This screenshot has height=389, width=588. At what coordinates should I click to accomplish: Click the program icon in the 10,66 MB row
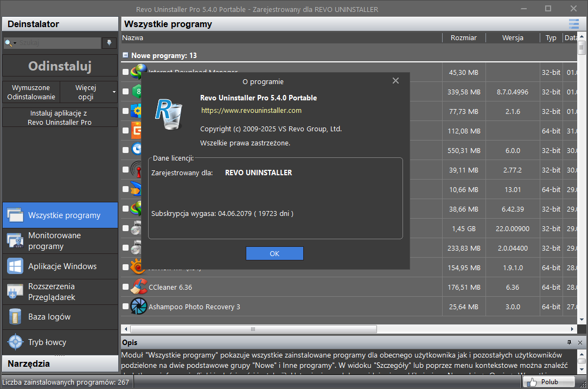click(x=136, y=189)
